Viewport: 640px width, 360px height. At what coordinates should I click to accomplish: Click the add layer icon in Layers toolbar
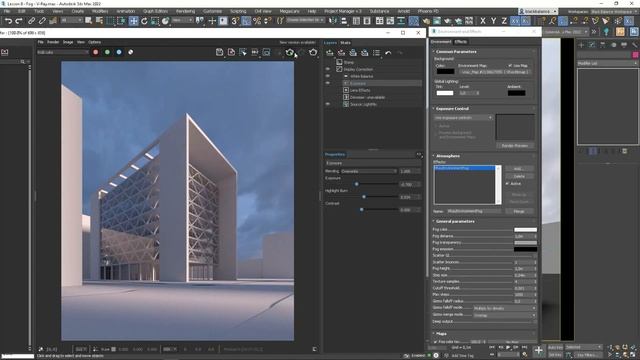(330, 53)
